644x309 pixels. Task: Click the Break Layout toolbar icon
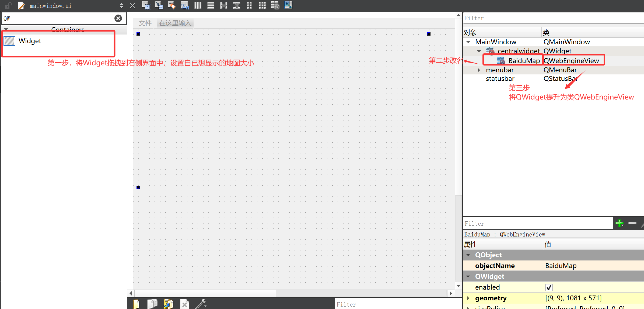coord(275,5)
